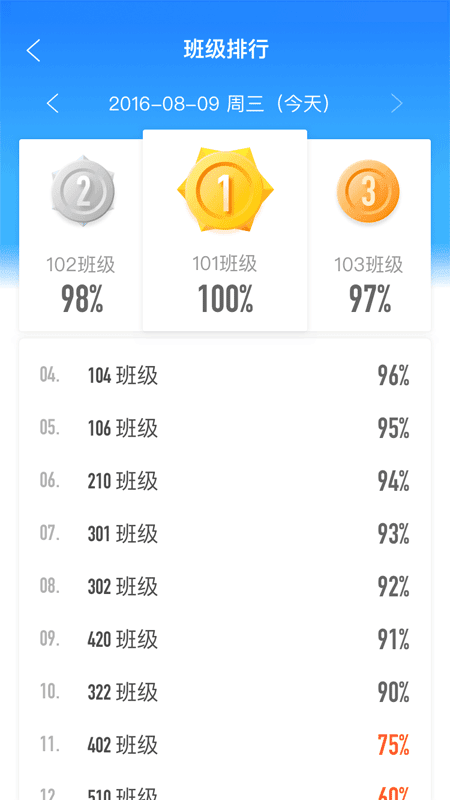The height and width of the screenshot is (800, 450).
Task: Tap the orange 75% score for 402 班级
Action: 393,745
